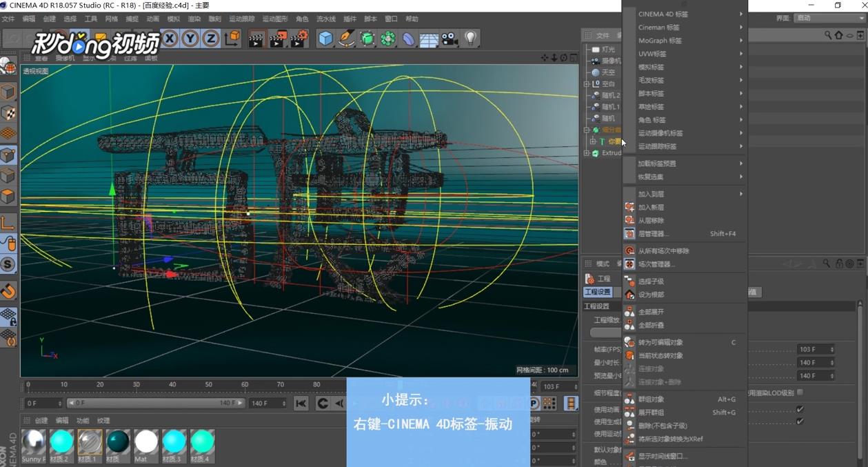
Task: Select the polygon mode cube in left sidebar
Action: (x=8, y=197)
